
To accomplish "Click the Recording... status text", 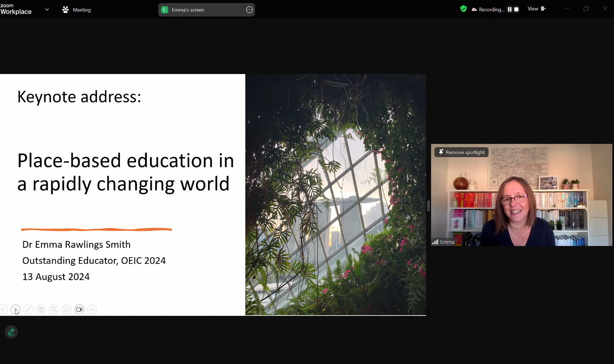I will (492, 9).
